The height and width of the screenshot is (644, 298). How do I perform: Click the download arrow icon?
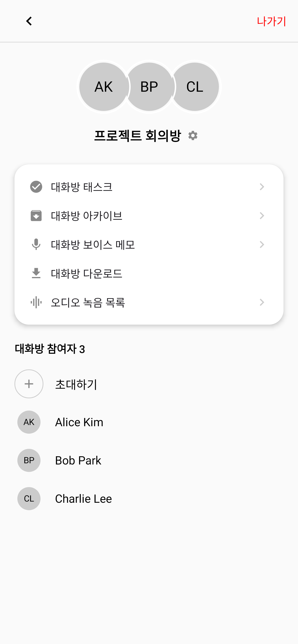click(36, 273)
